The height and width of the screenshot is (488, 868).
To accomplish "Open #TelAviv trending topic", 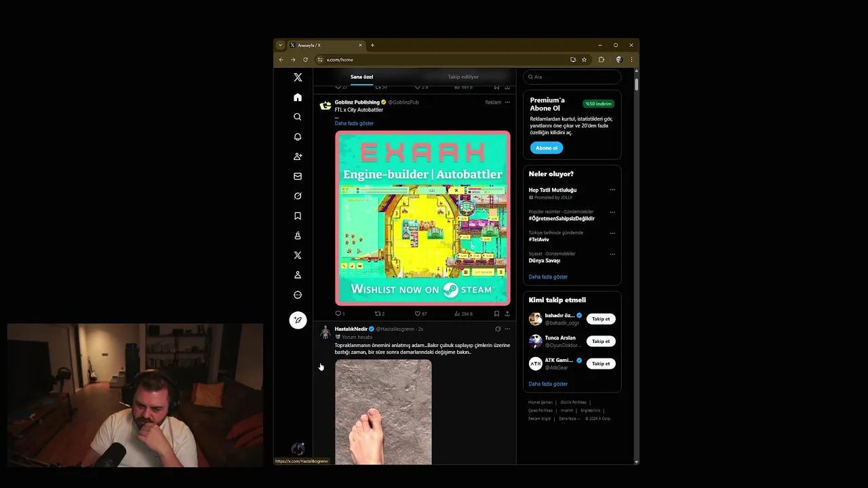I will tap(539, 239).
